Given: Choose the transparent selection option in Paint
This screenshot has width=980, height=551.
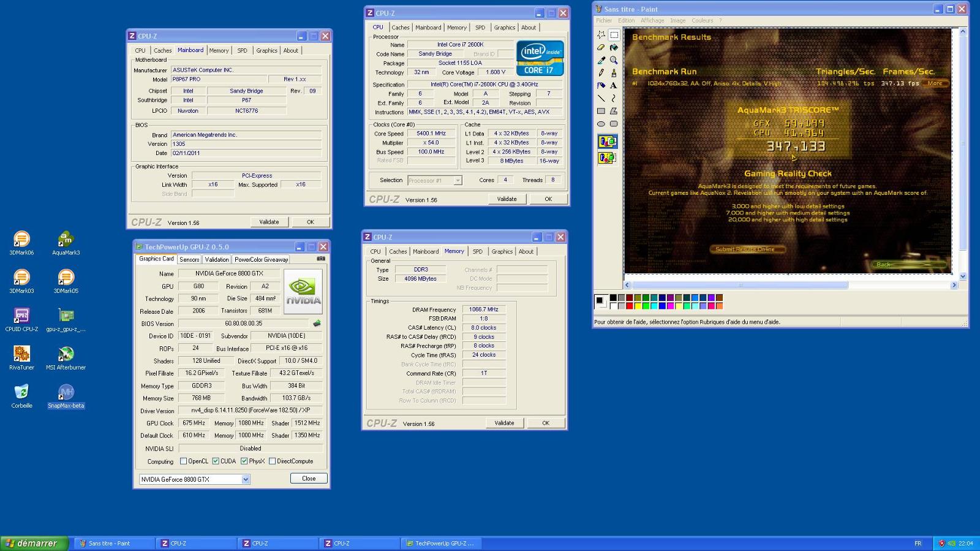Looking at the screenshot, I should (x=608, y=158).
